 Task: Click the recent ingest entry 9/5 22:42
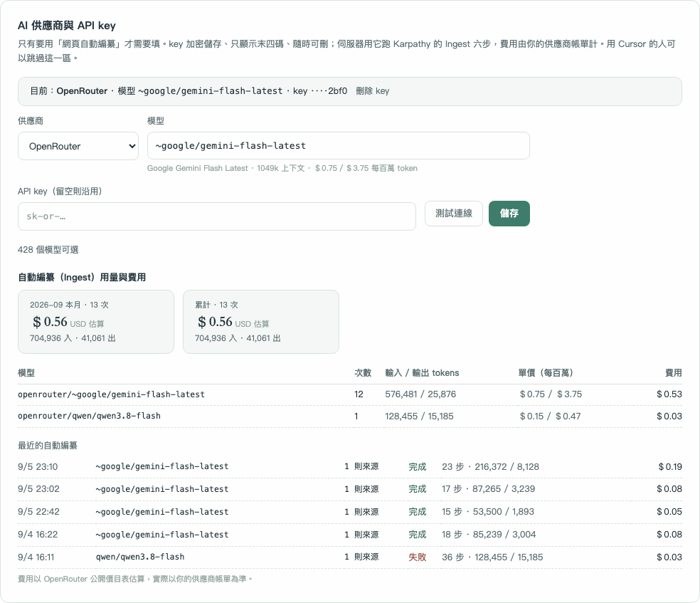[x=350, y=512]
